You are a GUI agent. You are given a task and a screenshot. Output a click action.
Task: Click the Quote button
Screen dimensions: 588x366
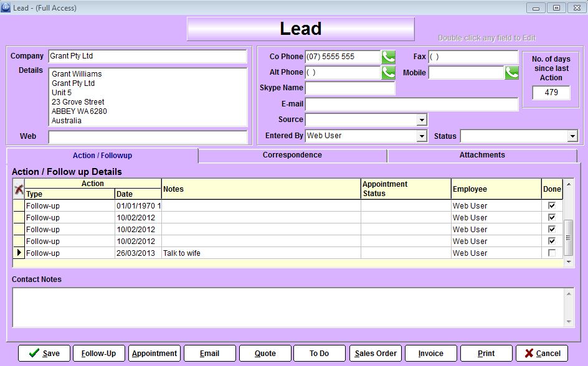pos(265,353)
